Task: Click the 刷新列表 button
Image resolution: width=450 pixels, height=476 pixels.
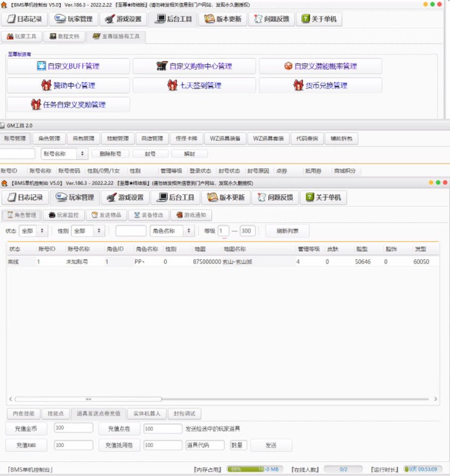Action: pos(287,231)
